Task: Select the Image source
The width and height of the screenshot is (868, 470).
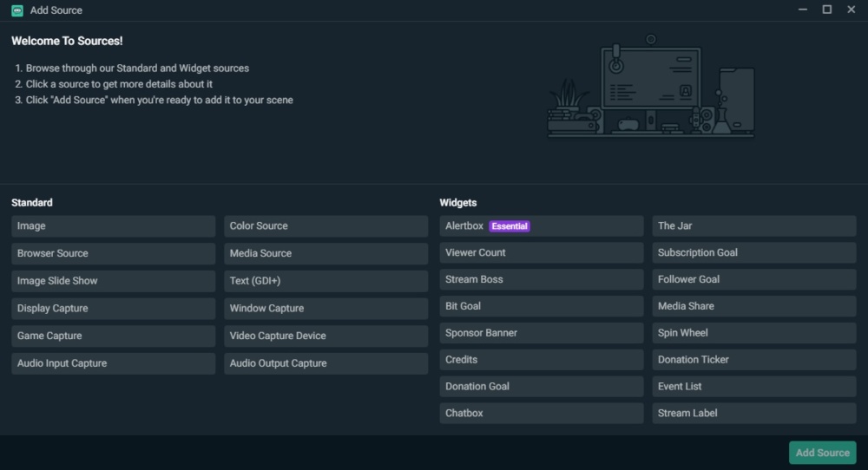Action: coord(113,226)
